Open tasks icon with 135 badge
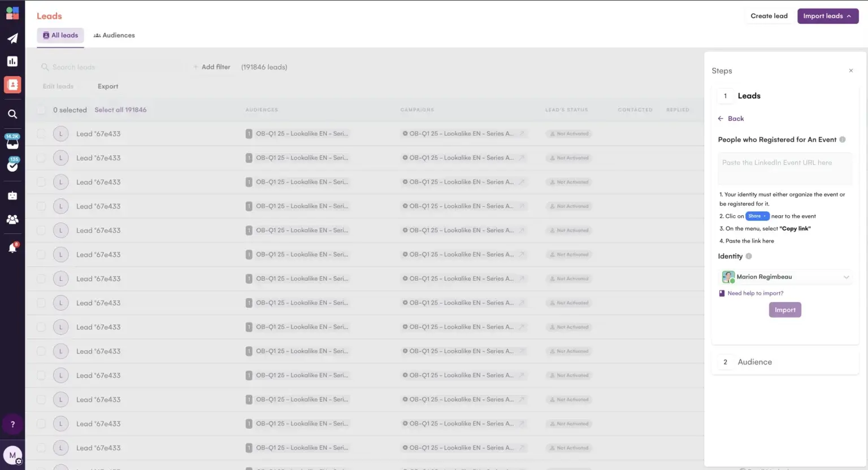This screenshot has height=470, width=868. (x=12, y=164)
